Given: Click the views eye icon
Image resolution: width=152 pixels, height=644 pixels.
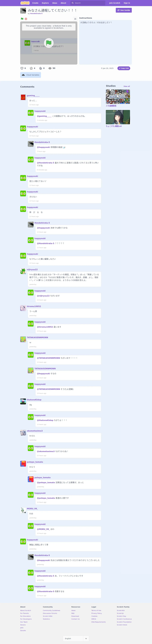Looking at the screenshot, I should [50, 68].
